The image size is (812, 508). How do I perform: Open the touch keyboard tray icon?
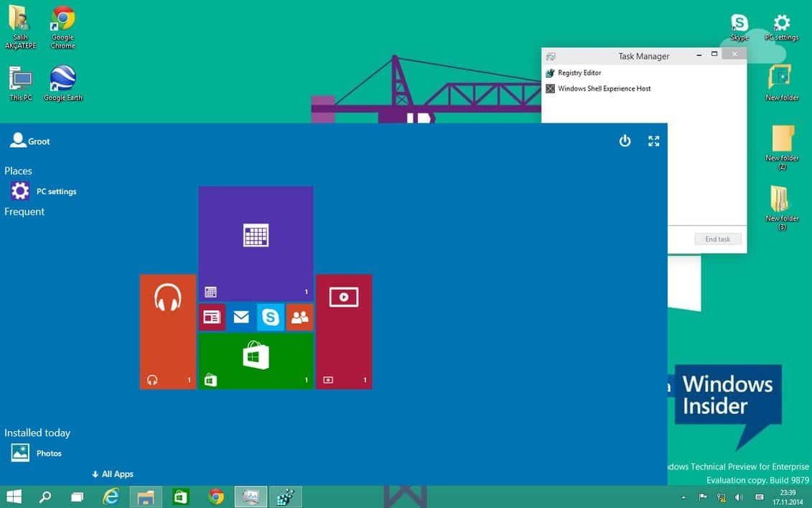(760, 497)
